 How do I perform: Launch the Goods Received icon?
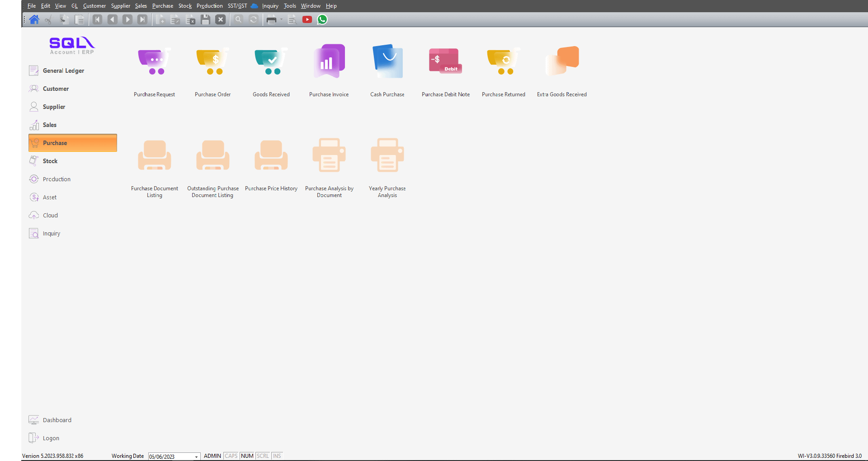(x=271, y=62)
